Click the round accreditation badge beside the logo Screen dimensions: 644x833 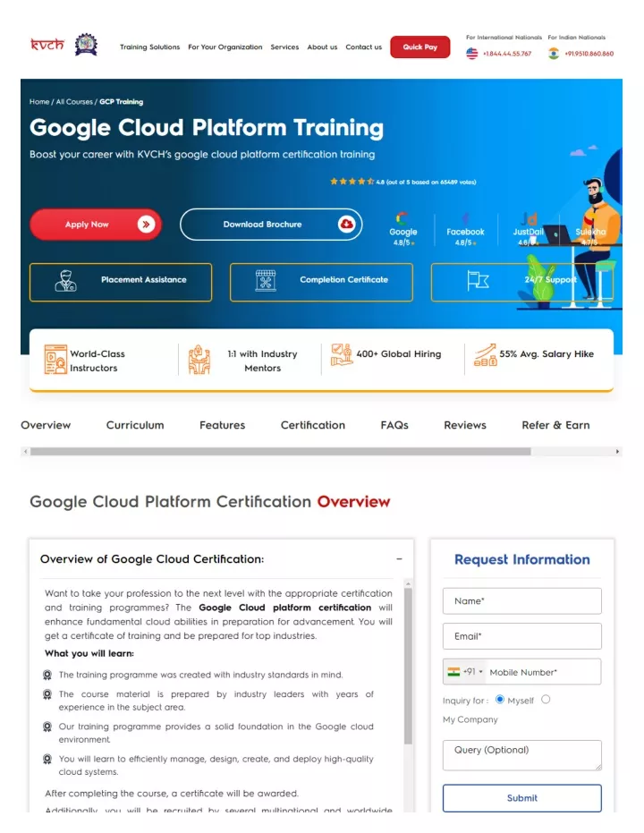coord(86,45)
